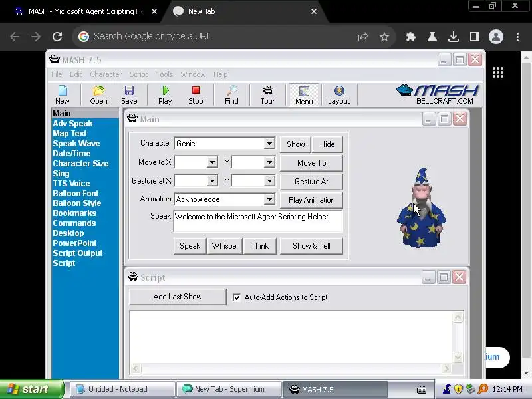This screenshot has height=399, width=532.
Task: Open the Character menu
Action: 106,74
